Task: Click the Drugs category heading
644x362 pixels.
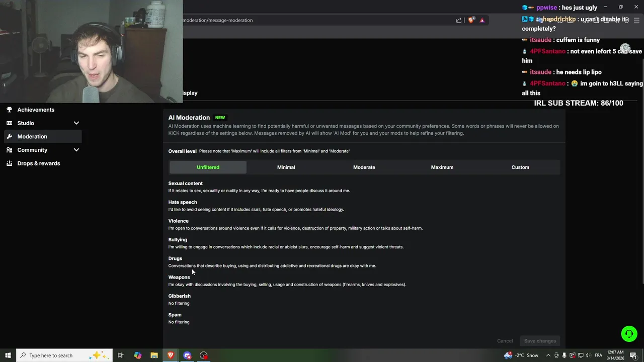Action: coord(175,258)
